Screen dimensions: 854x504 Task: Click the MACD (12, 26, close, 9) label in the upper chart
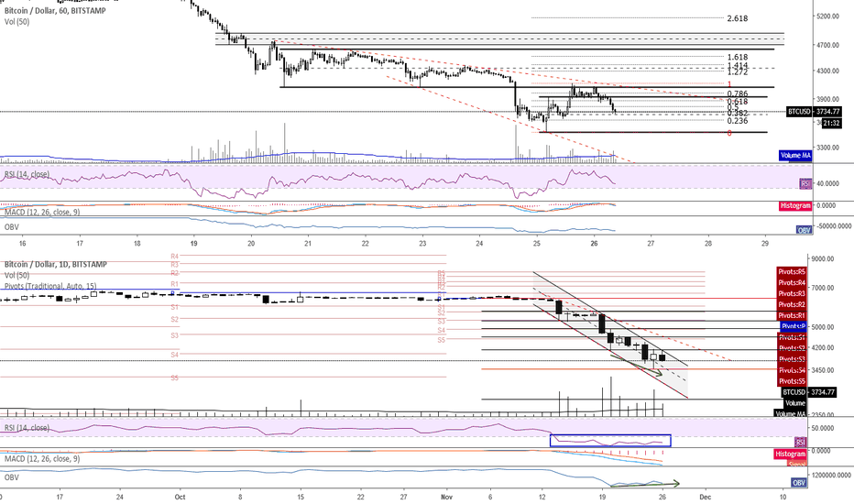tap(42, 212)
